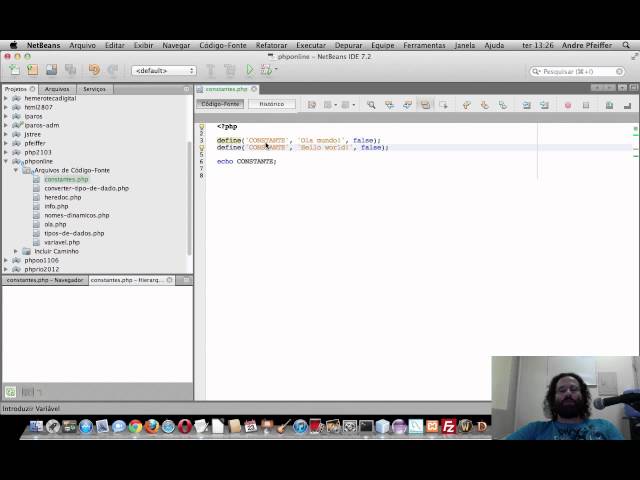Screen dimensions: 640x480
Task: Expand the jstree project node
Action: [x=6, y=134]
